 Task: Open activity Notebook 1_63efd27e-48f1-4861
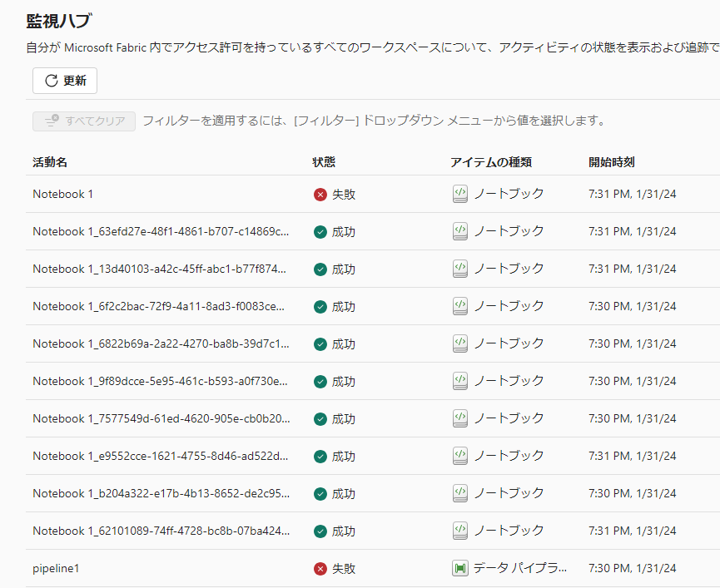(x=161, y=231)
